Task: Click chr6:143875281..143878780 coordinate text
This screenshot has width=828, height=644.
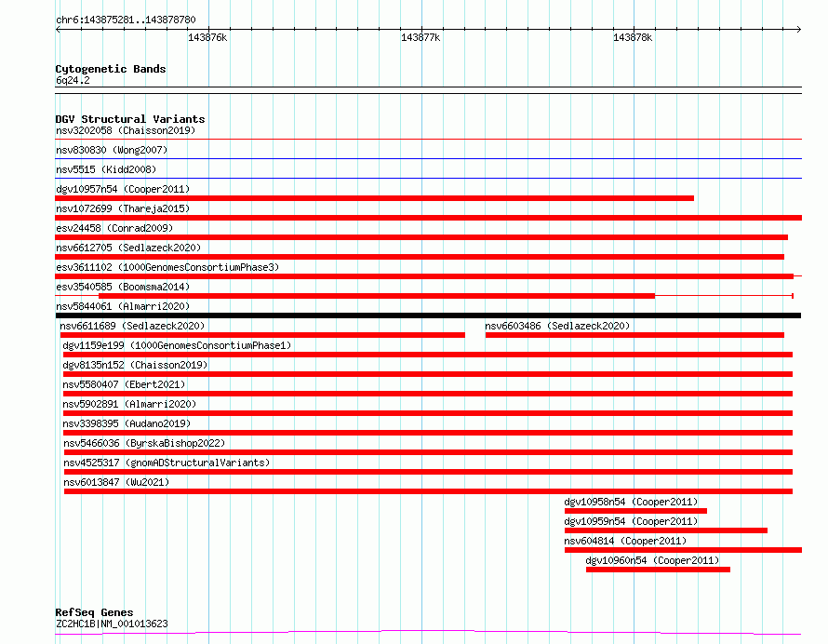Action: click(126, 20)
